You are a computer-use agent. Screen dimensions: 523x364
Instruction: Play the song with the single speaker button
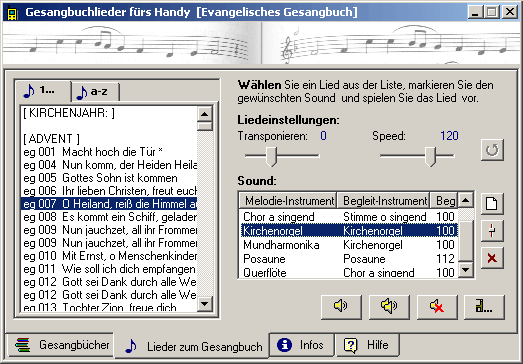click(x=341, y=306)
